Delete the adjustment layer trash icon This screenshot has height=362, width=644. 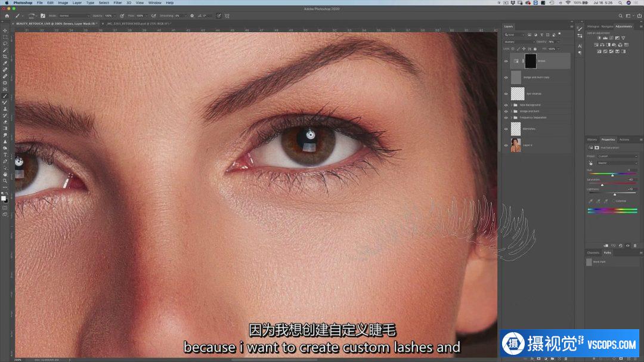pos(635,246)
